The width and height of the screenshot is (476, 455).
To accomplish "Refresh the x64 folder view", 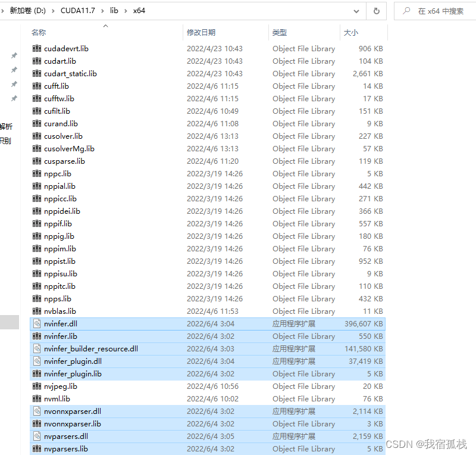I will (377, 11).
